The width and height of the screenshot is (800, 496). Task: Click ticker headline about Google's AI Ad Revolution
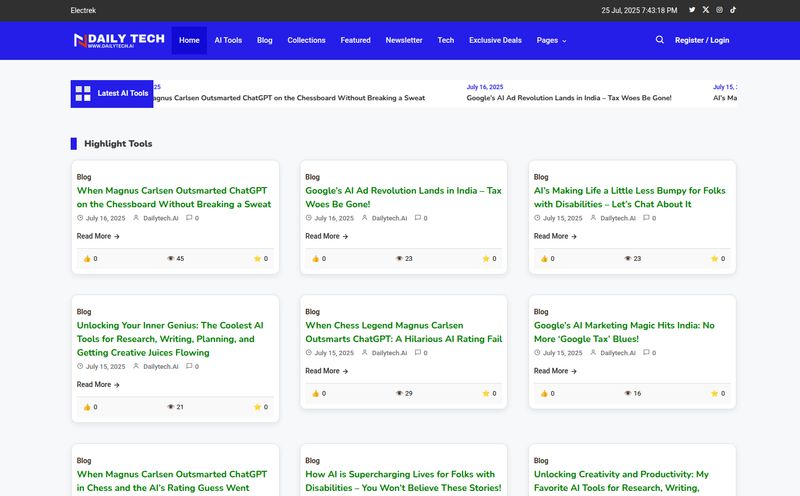coord(569,98)
